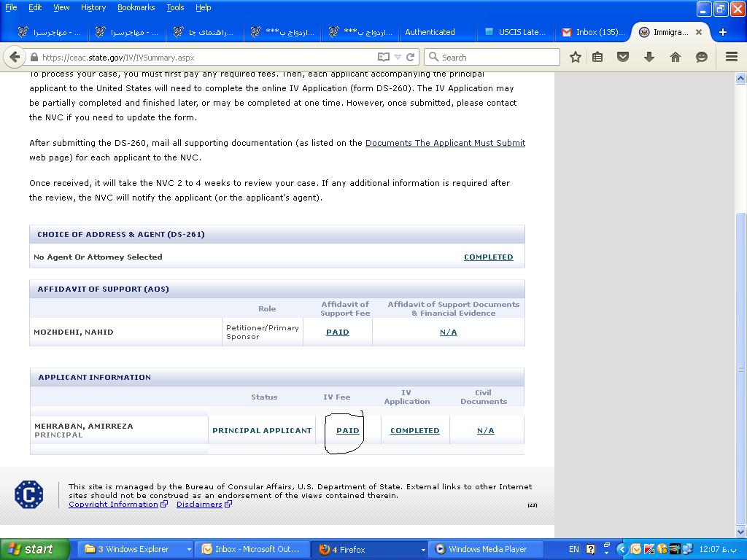
Task: Open the bookmarks list icon
Action: tap(597, 57)
